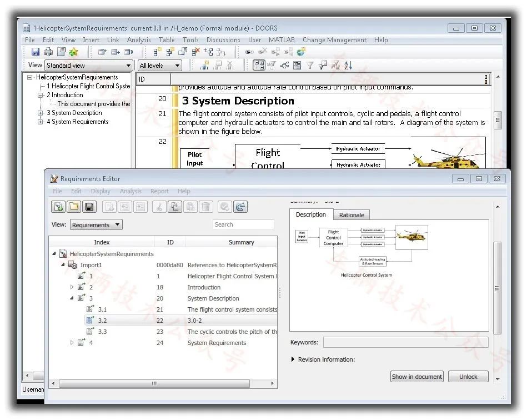The image size is (527, 420).
Task: Open the Insert menu in DOORS
Action: 91,40
